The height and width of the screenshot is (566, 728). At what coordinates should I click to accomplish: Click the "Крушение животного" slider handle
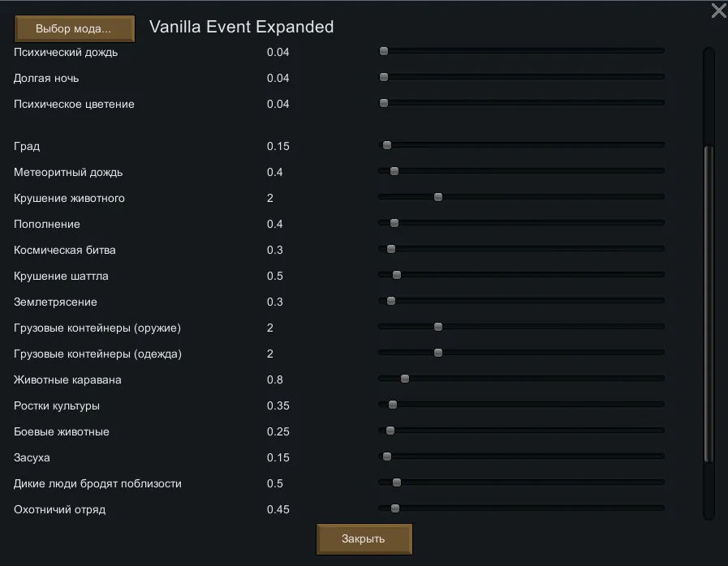click(x=438, y=197)
